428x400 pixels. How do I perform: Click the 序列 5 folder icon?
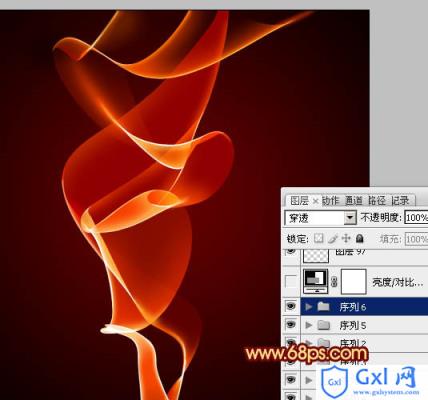click(323, 325)
